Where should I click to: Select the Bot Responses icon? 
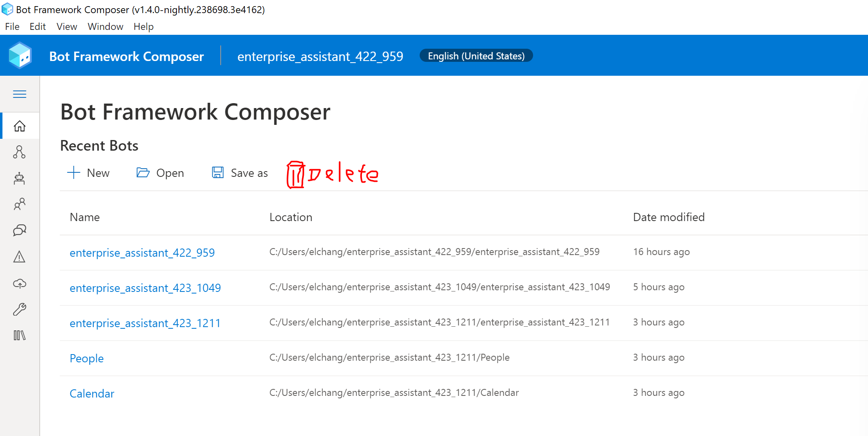pyautogui.click(x=19, y=178)
